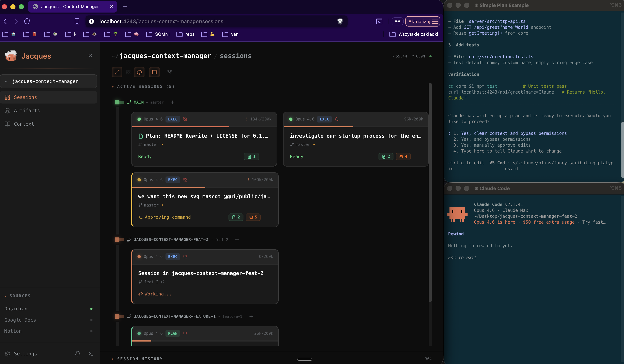Click the browser back arrow

coord(6,21)
